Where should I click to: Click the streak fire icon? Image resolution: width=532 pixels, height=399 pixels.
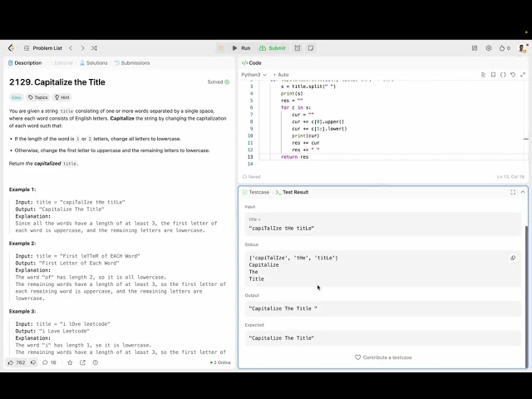tap(501, 48)
